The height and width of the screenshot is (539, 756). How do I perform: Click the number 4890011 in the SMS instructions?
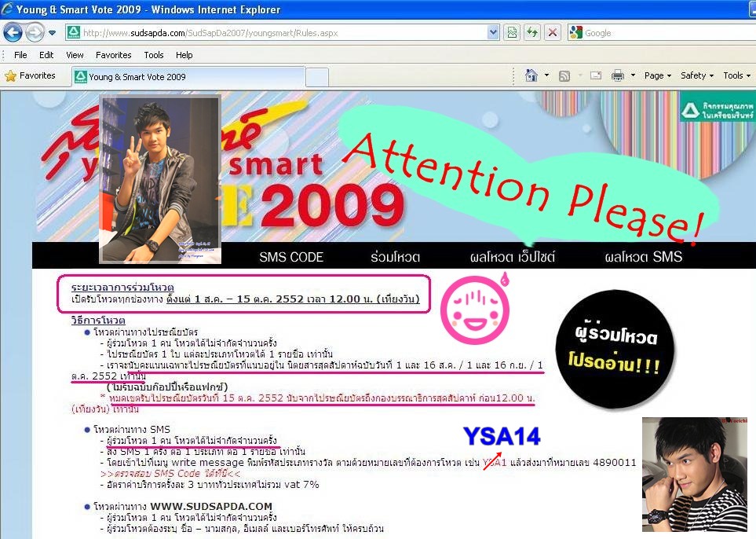tap(614, 462)
